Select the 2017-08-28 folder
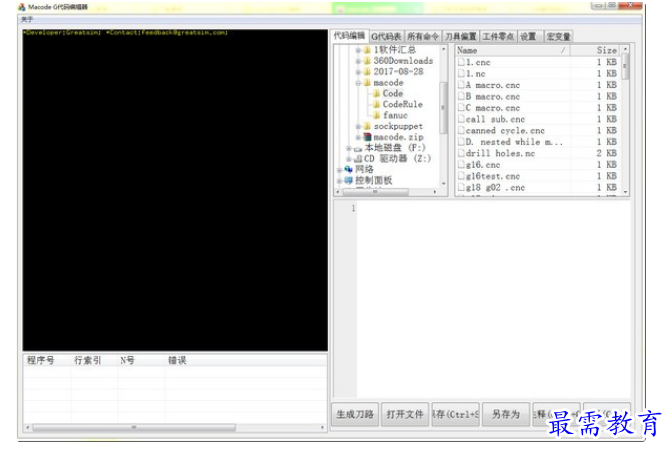This screenshot has width=670, height=455. click(x=398, y=72)
